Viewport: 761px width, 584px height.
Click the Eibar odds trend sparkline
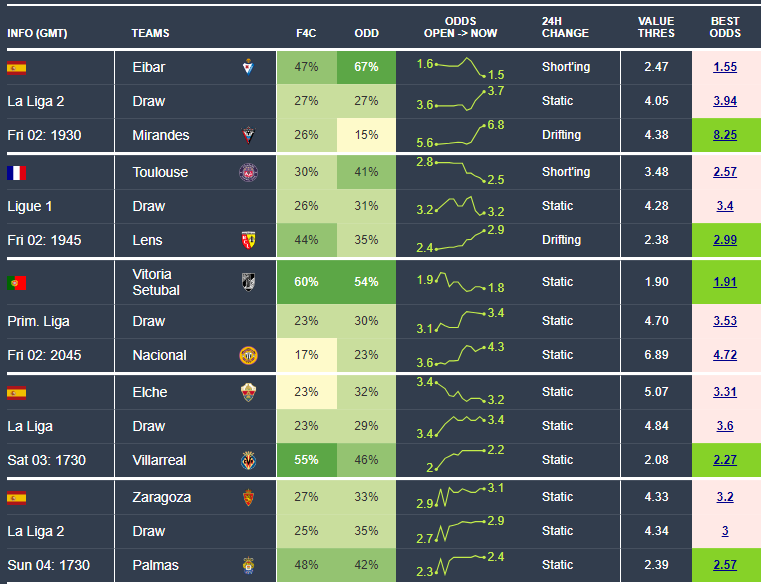click(x=460, y=68)
